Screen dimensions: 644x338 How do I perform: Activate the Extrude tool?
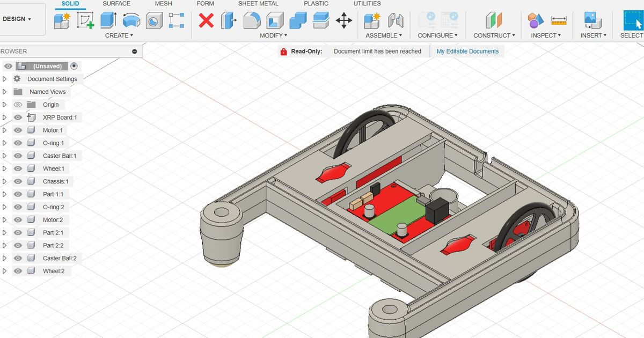[107, 21]
